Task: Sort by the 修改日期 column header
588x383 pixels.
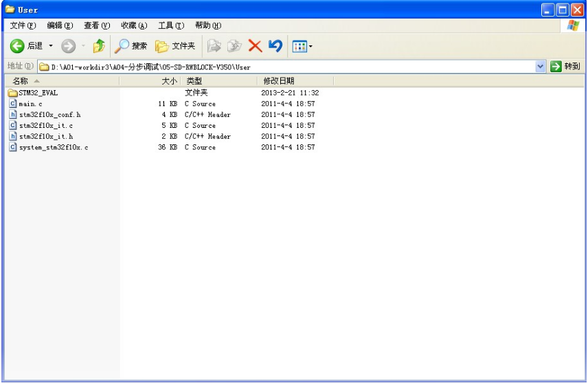Action: (x=279, y=81)
